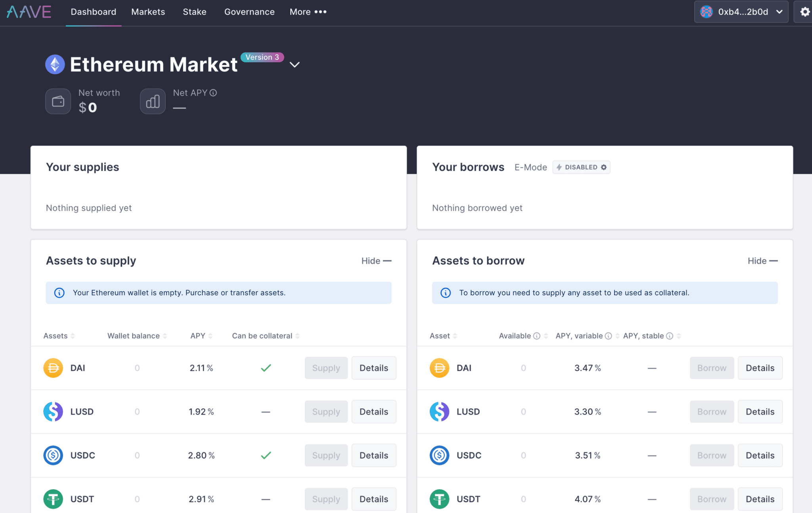The width and height of the screenshot is (812, 513).
Task: Click the wallet avatar icon
Action: 707,12
